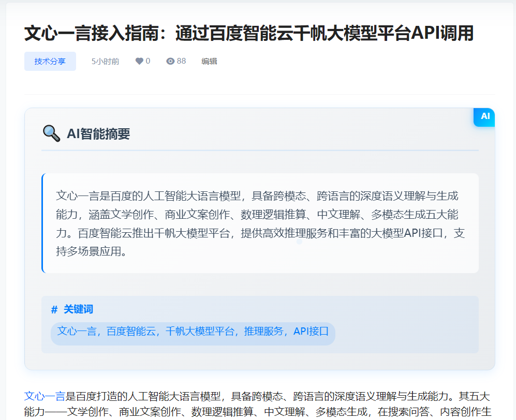Click the AI智能摘要 heading
Viewport: 516px width, 420px height.
pyautogui.click(x=98, y=134)
